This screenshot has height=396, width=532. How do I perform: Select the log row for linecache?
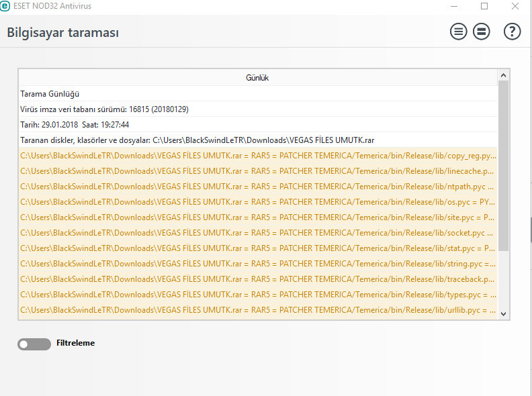(258, 171)
